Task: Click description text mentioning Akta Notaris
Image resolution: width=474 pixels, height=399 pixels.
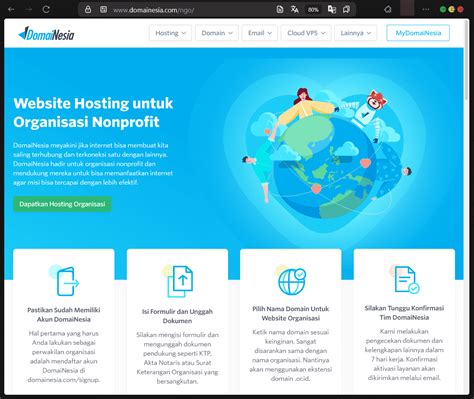Action: 177,358
